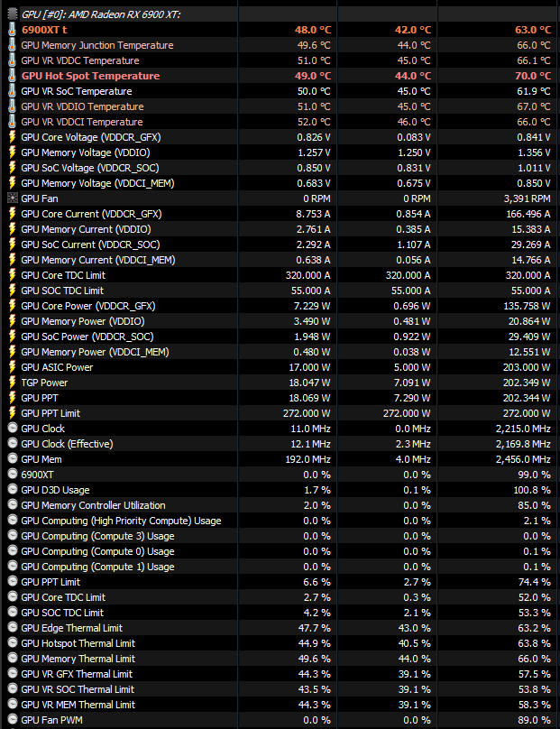Click thermometer icon for GPU Memory Junction Temperature
This screenshot has height=729, width=560.
pyautogui.click(x=13, y=44)
